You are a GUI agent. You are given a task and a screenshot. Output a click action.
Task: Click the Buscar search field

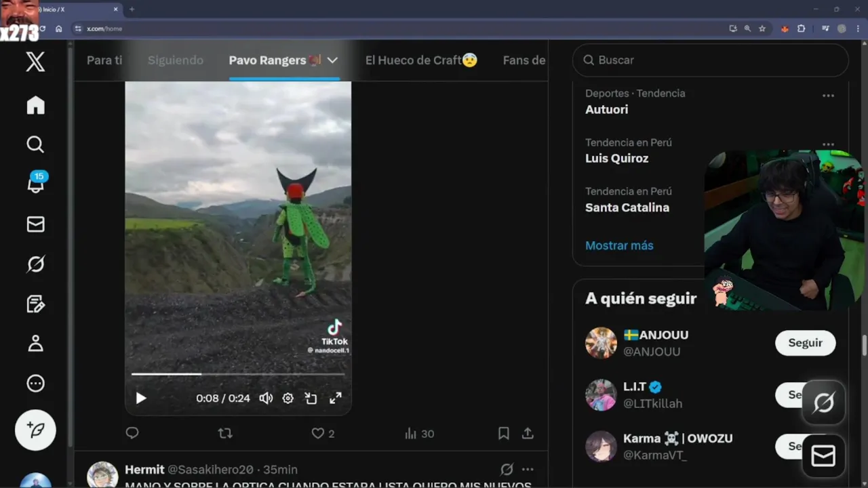[711, 60]
